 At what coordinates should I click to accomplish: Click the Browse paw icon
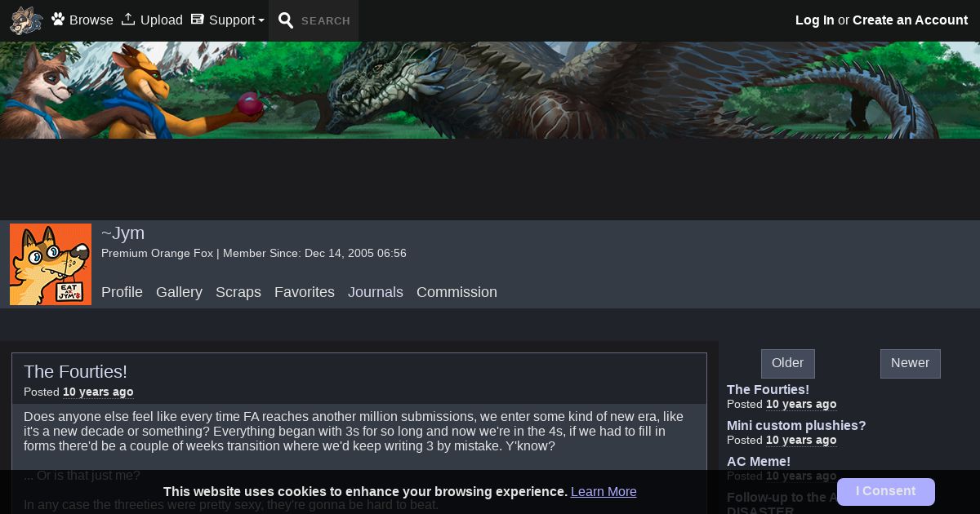(x=58, y=19)
